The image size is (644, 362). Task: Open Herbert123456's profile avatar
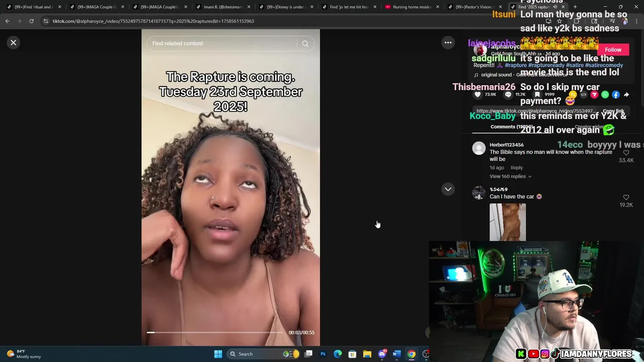click(x=479, y=148)
